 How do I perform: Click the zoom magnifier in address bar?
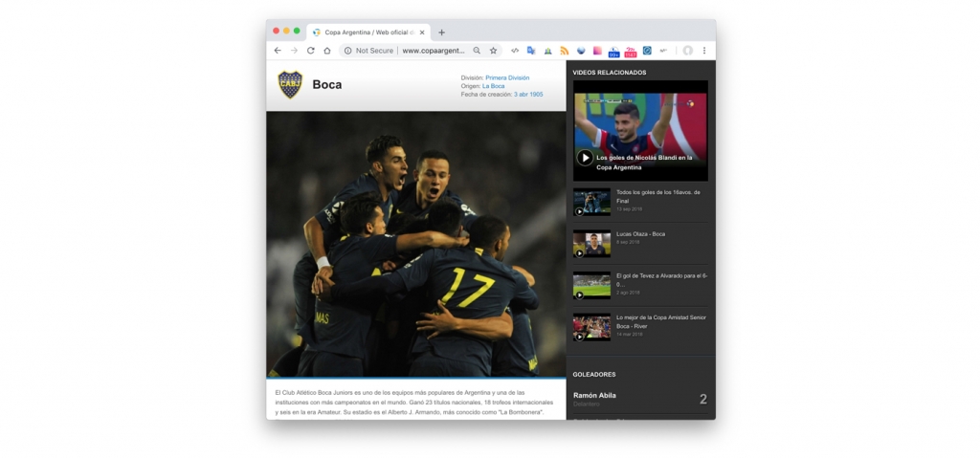click(x=477, y=51)
